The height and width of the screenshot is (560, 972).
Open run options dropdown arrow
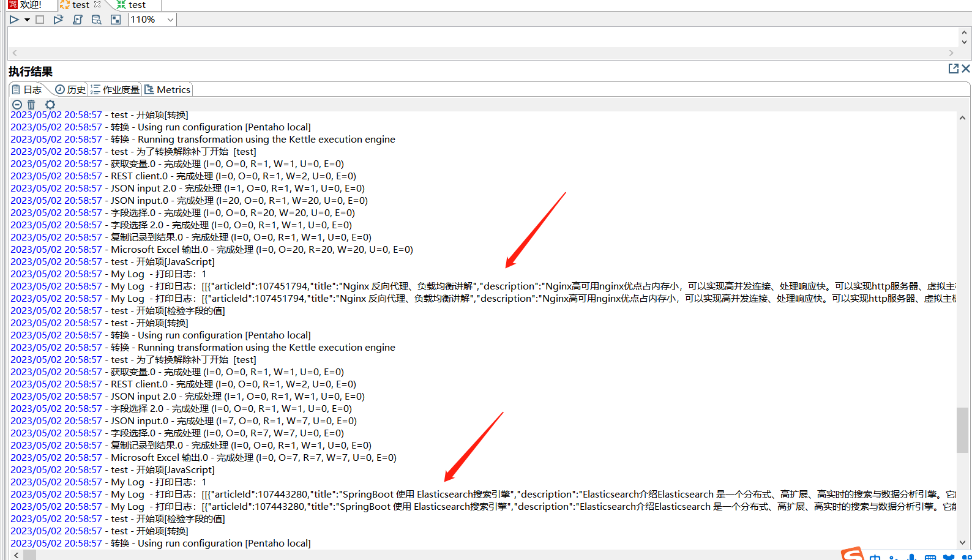(27, 20)
